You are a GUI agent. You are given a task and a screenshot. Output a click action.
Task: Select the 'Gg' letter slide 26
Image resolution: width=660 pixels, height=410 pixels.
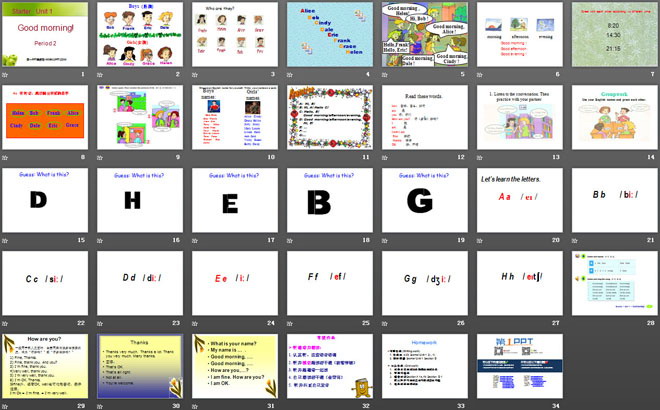(x=425, y=283)
